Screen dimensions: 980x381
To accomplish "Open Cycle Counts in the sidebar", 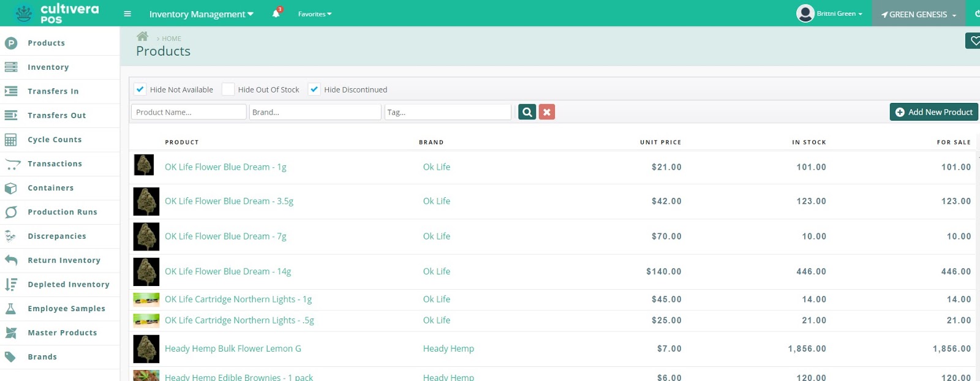I will (55, 140).
